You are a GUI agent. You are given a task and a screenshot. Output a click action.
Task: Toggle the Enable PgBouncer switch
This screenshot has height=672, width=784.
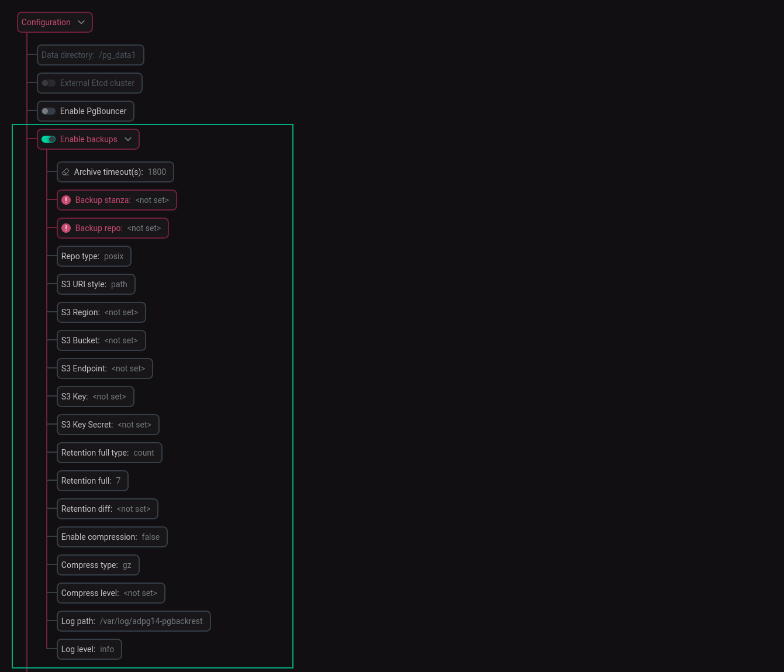(49, 111)
